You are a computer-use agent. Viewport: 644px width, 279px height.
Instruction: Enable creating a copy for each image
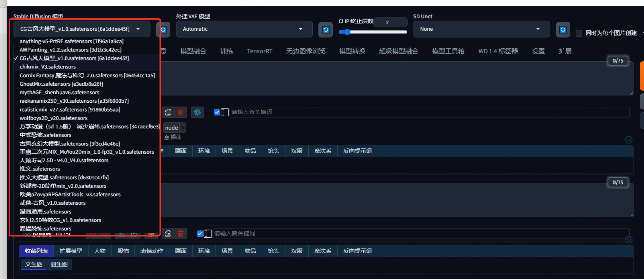point(579,33)
